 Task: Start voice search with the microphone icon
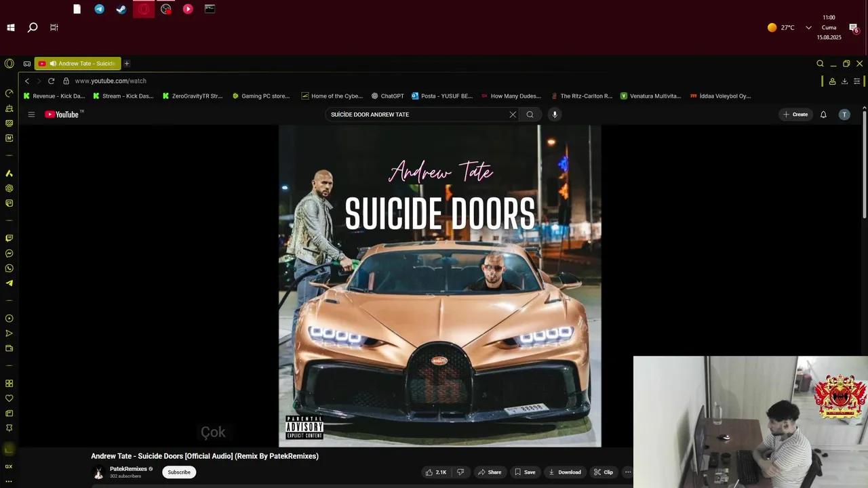(x=555, y=115)
